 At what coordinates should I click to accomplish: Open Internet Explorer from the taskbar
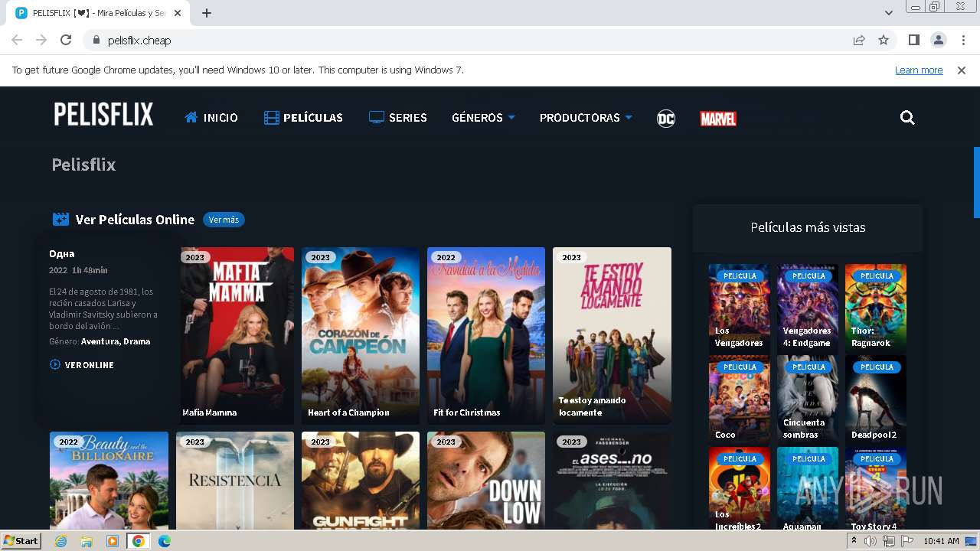60,541
